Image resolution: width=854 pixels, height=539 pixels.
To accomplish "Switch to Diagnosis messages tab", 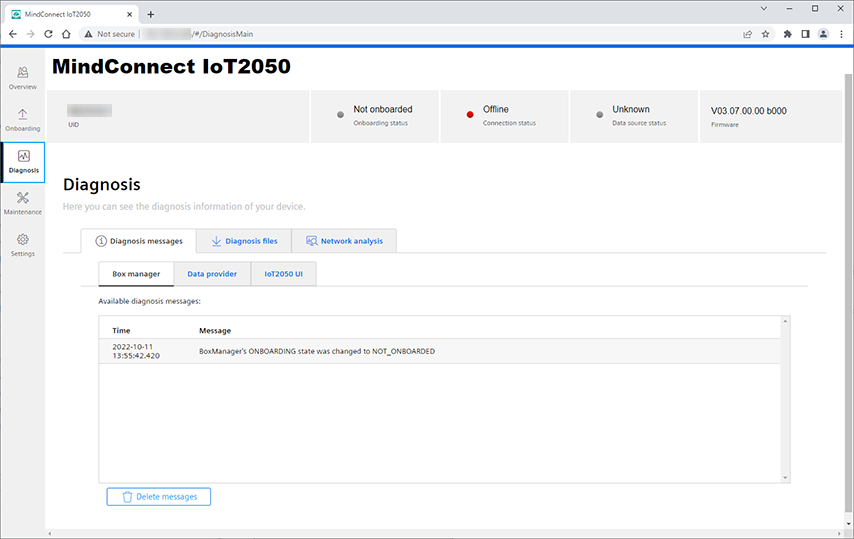I will 139,241.
